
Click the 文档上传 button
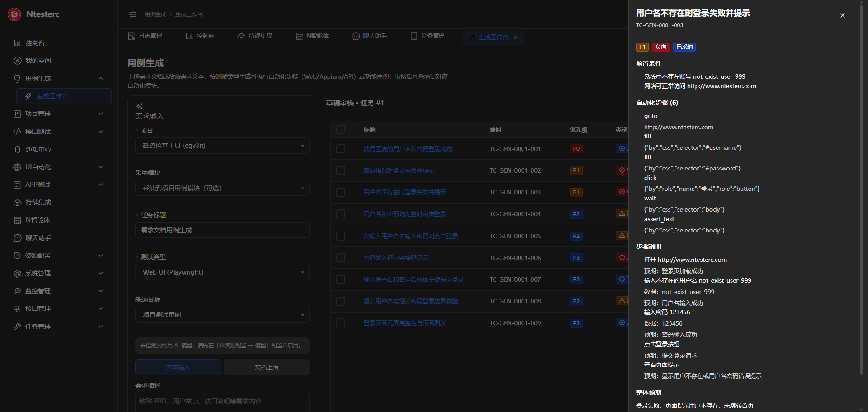[x=267, y=367]
